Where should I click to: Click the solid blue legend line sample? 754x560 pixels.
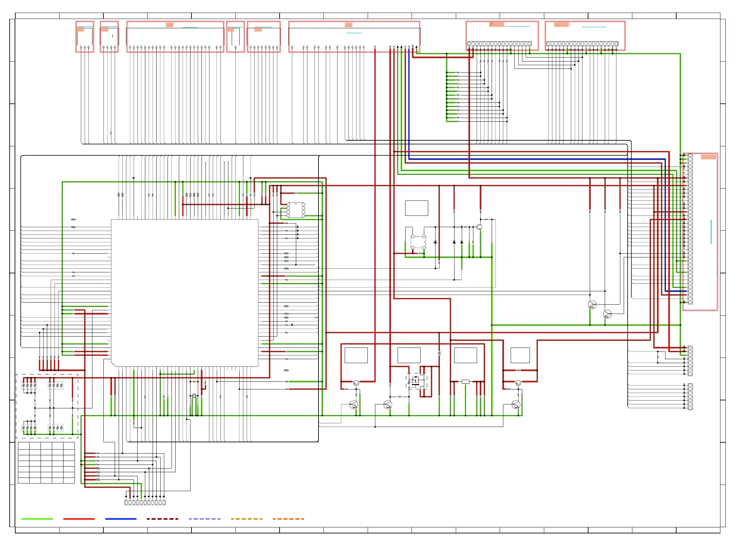coord(121,519)
